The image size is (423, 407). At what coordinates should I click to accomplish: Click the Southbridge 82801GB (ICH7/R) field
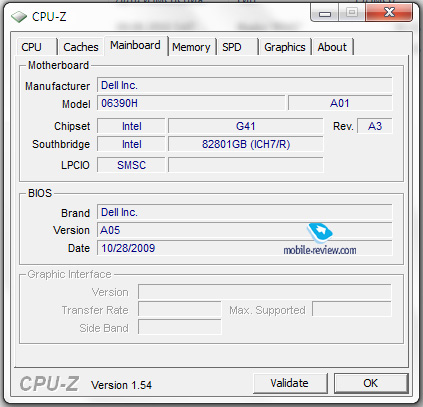click(246, 144)
